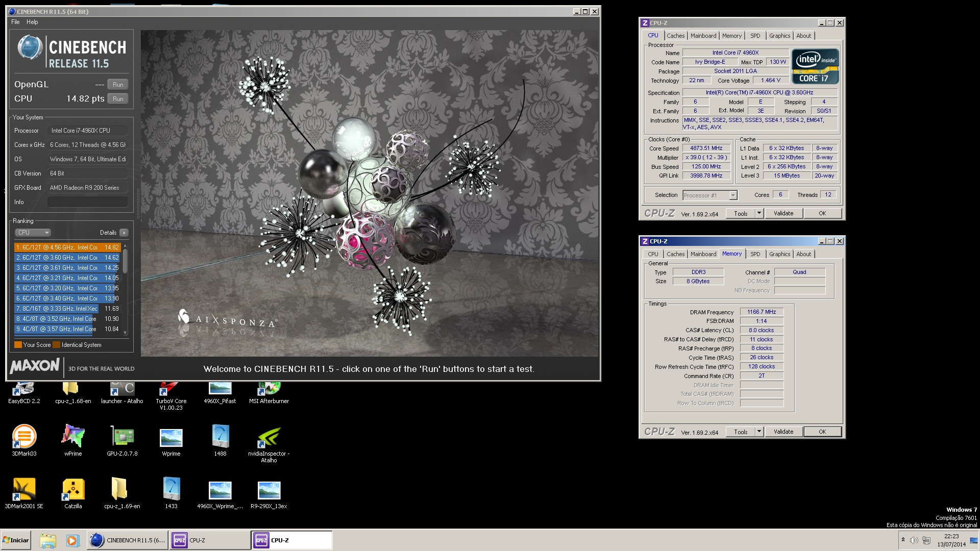Screen dimensions: 980x551
Task: Select ranking entry 1 with 14.82 score
Action: [x=67, y=247]
